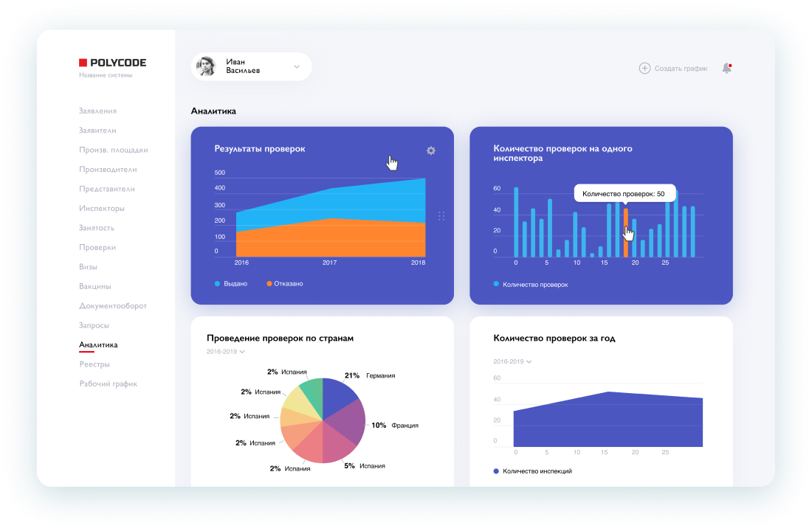Click Иван Васильев's avatar photo

(206, 66)
